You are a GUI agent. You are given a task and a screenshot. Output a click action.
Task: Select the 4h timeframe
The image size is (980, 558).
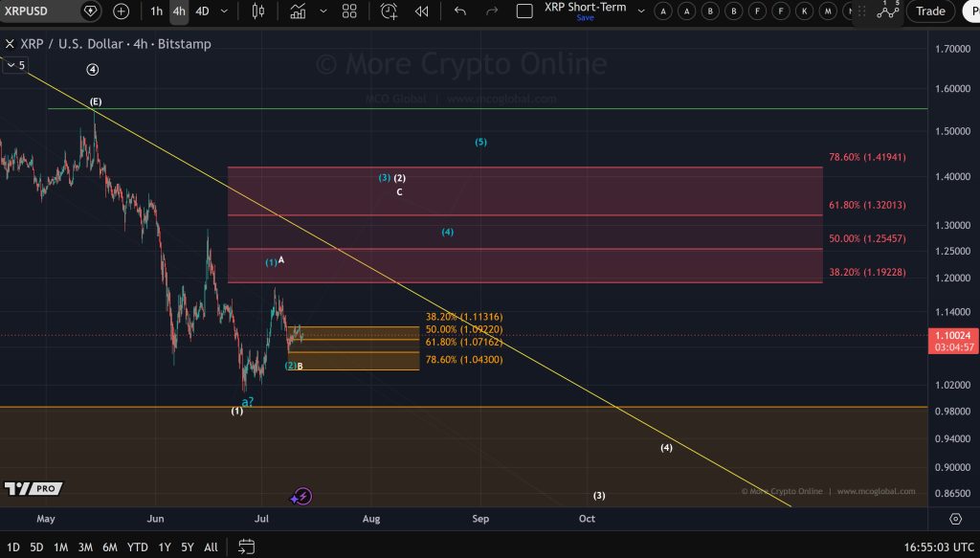pos(179,11)
